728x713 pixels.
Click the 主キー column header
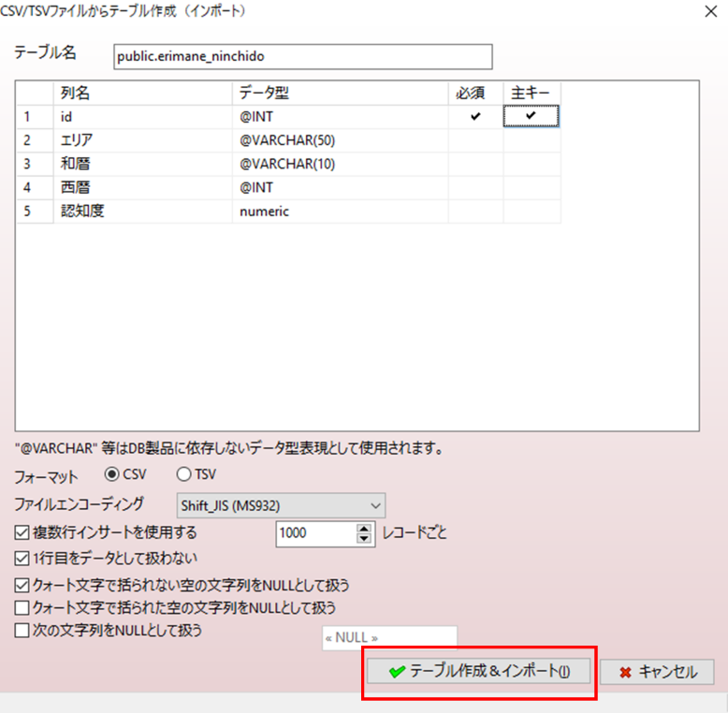[531, 94]
